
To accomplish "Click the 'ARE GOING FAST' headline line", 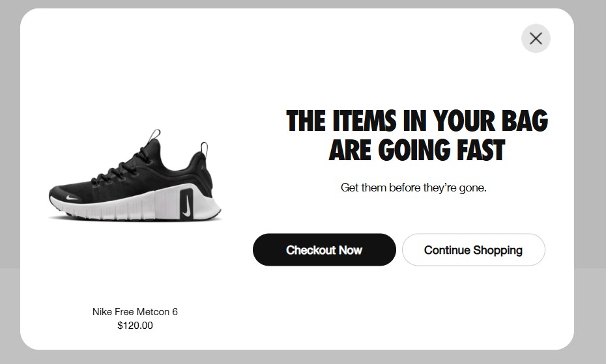I will click(x=417, y=150).
